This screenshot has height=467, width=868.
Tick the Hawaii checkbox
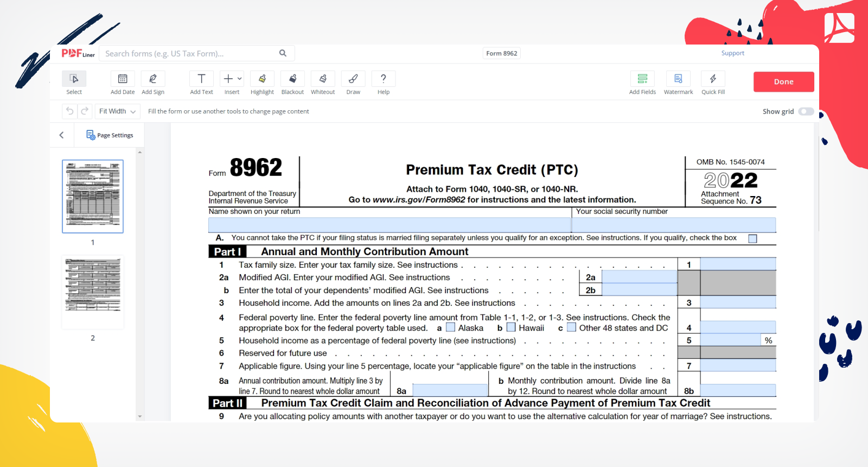click(x=510, y=327)
